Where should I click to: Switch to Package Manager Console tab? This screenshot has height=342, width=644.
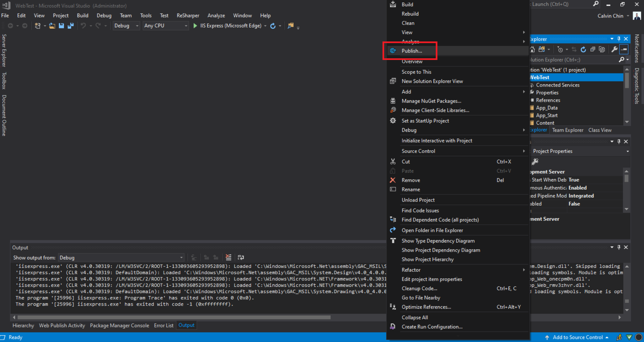(119, 325)
